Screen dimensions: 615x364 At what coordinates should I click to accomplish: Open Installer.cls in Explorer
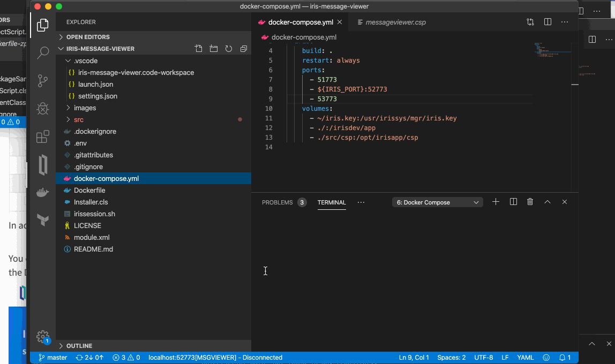[153, 202]
